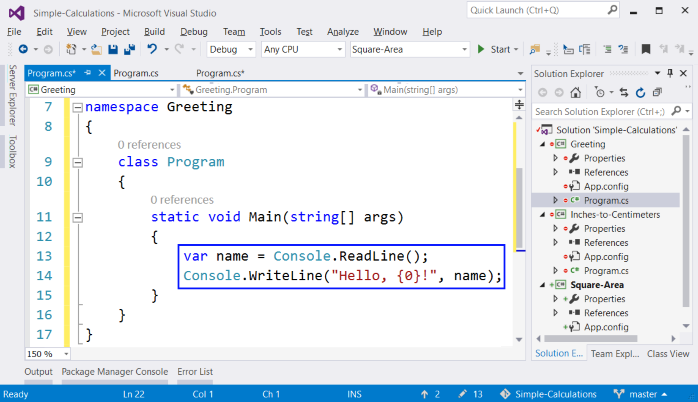The width and height of the screenshot is (698, 402).
Task: Collapse the Square-Area project node
Action: (x=542, y=285)
